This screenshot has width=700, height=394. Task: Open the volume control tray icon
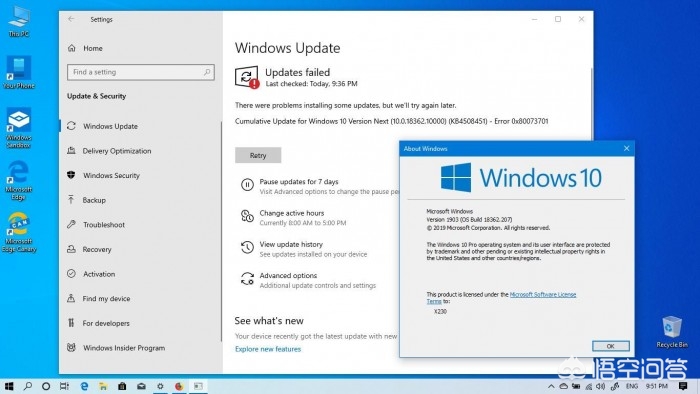[601, 386]
